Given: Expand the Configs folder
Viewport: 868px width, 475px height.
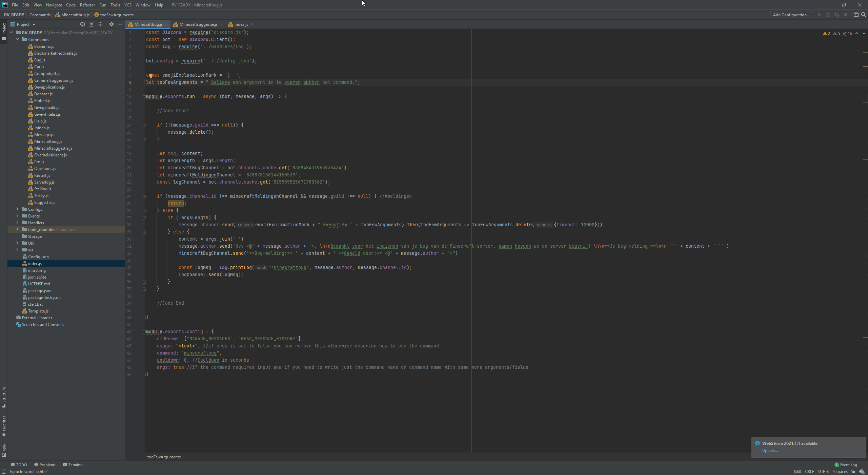Looking at the screenshot, I should [x=17, y=209].
